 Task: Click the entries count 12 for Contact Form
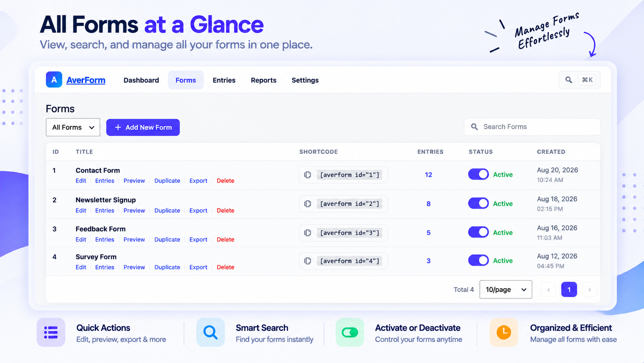pyautogui.click(x=428, y=175)
